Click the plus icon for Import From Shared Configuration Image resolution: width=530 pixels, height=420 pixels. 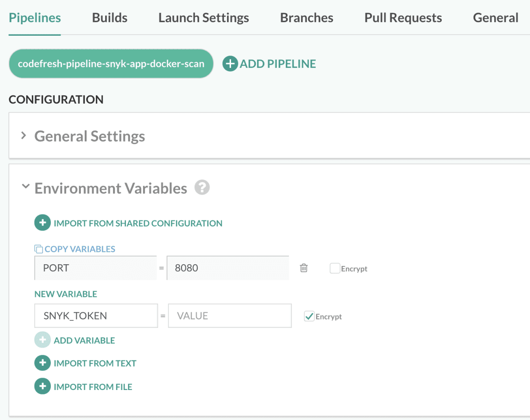click(x=42, y=223)
